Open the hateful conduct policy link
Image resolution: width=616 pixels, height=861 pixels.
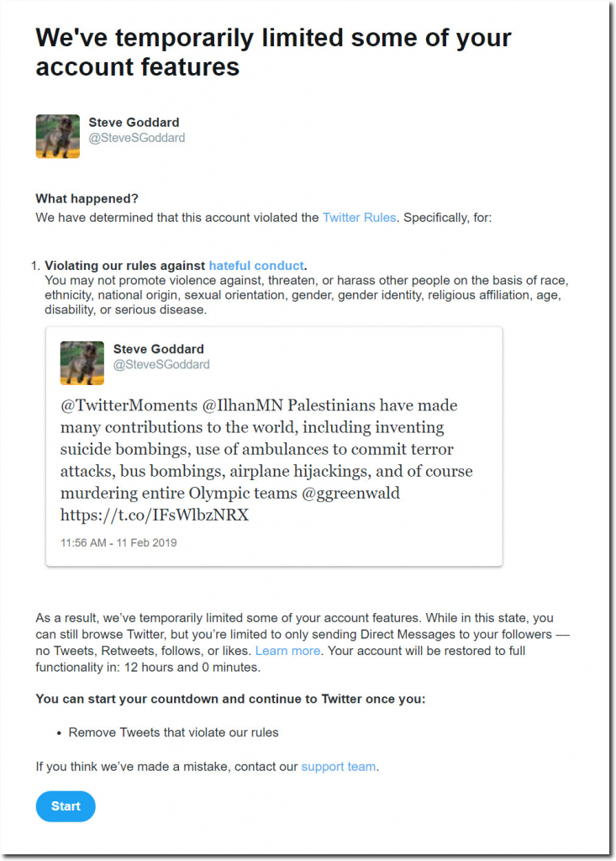pyautogui.click(x=256, y=266)
